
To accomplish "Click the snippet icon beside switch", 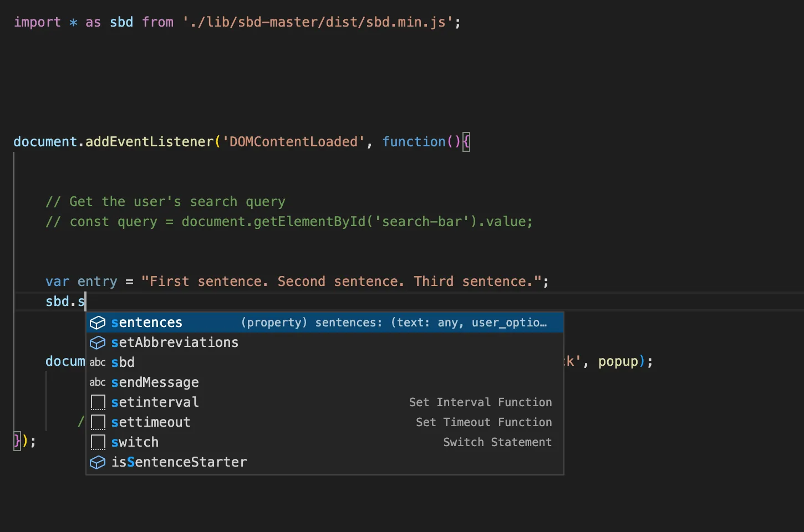I will (98, 442).
